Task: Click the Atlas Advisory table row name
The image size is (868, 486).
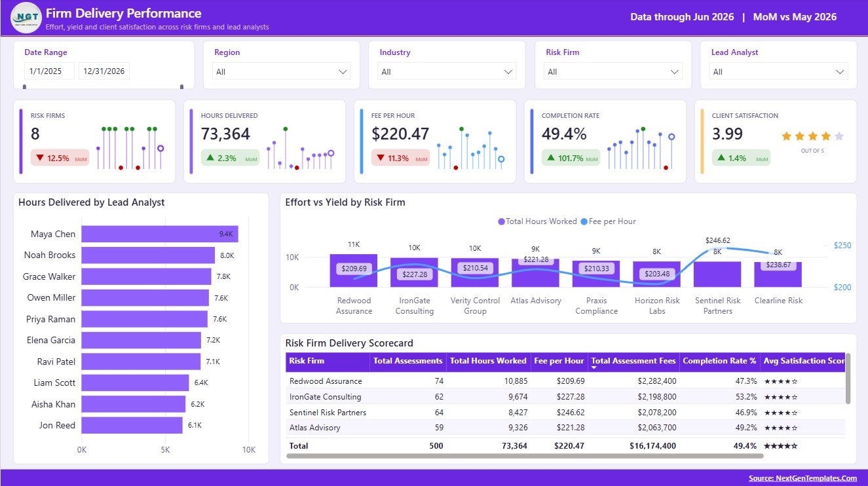Action: [x=315, y=428]
